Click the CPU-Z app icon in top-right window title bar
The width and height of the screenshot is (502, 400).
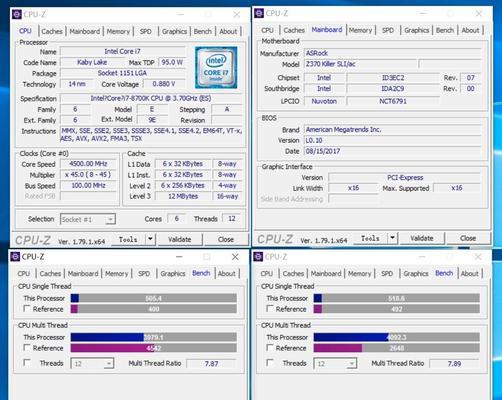[x=259, y=14]
